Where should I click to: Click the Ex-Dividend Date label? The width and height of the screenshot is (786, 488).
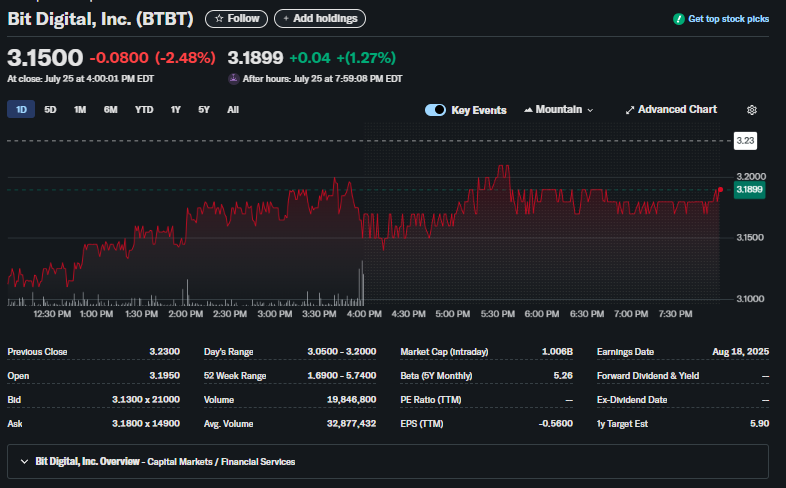pyautogui.click(x=632, y=400)
